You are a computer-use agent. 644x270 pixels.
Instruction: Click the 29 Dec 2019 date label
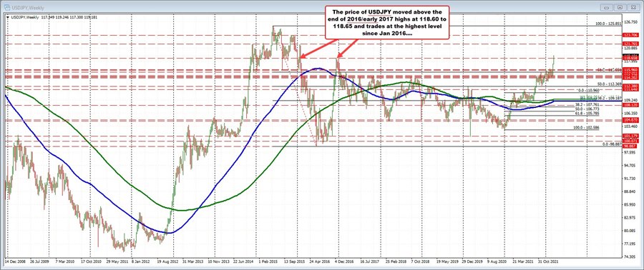(x=473, y=261)
